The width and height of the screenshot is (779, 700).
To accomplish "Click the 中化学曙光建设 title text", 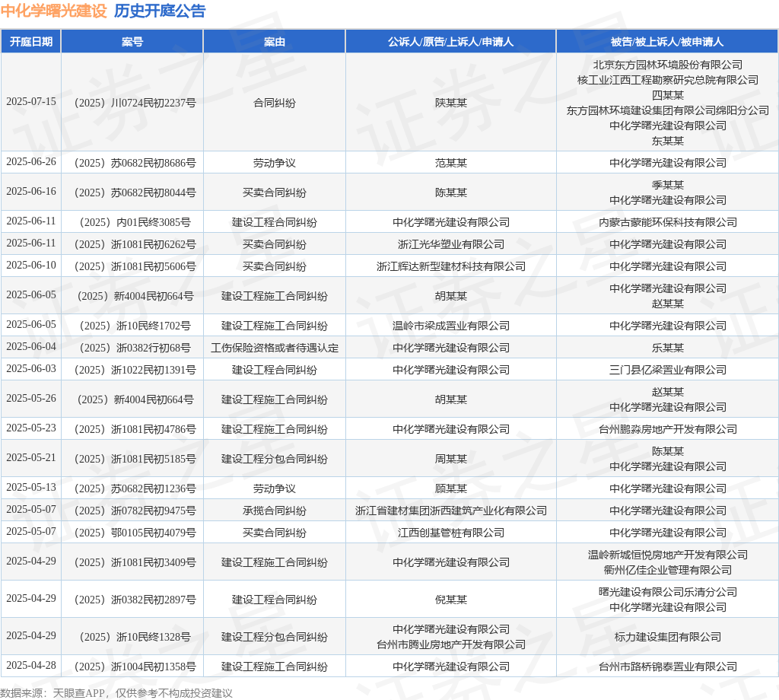I will [x=54, y=11].
